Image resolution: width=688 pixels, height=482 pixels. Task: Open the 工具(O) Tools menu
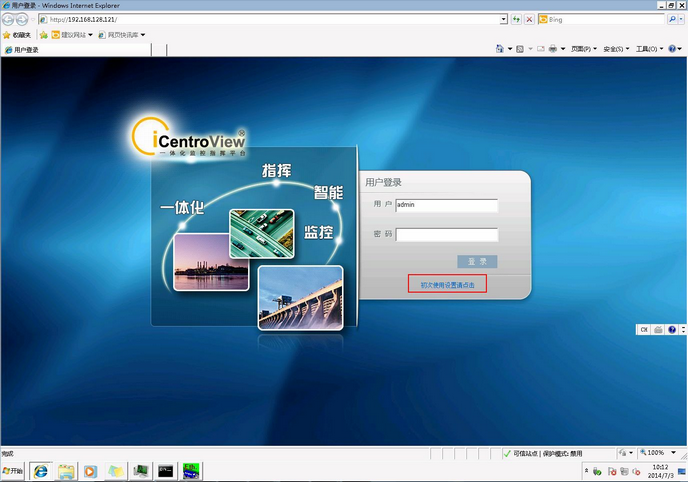point(649,49)
